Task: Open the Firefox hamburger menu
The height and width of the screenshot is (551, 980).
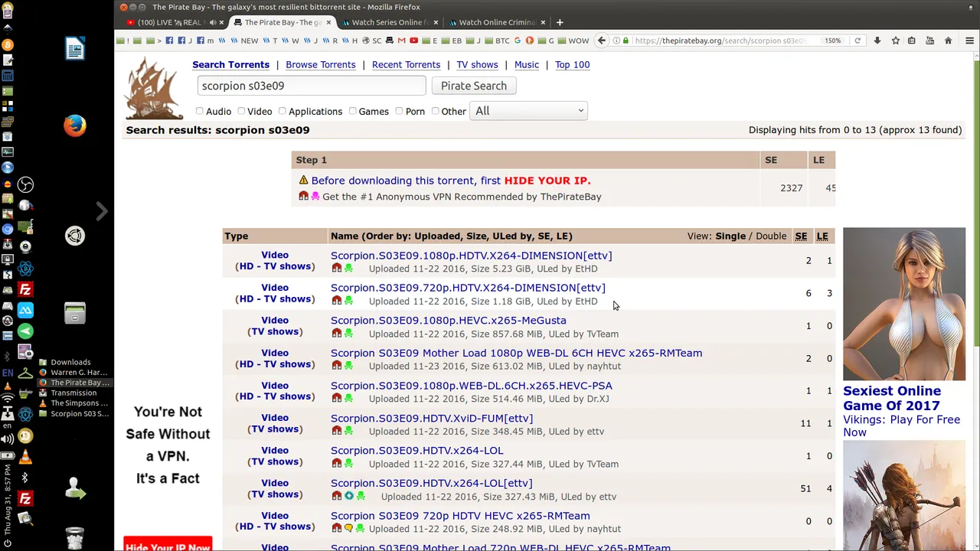Action: (969, 41)
